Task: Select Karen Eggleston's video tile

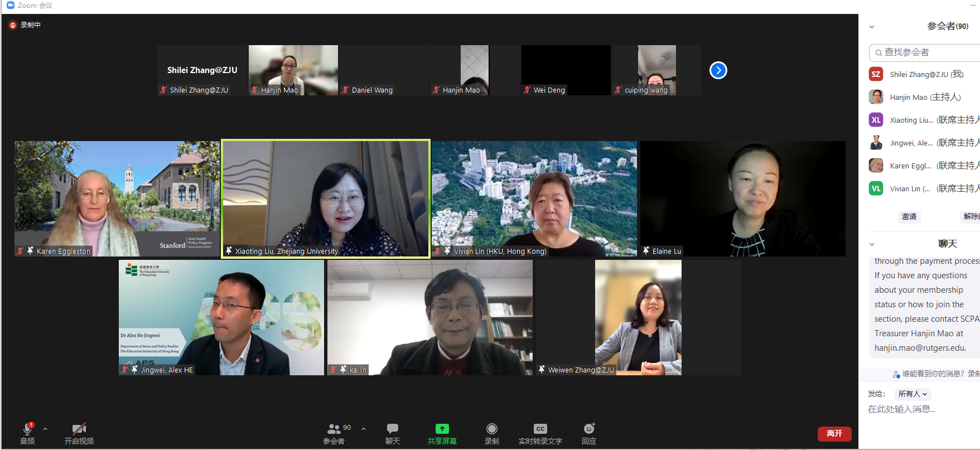Action: tap(117, 199)
